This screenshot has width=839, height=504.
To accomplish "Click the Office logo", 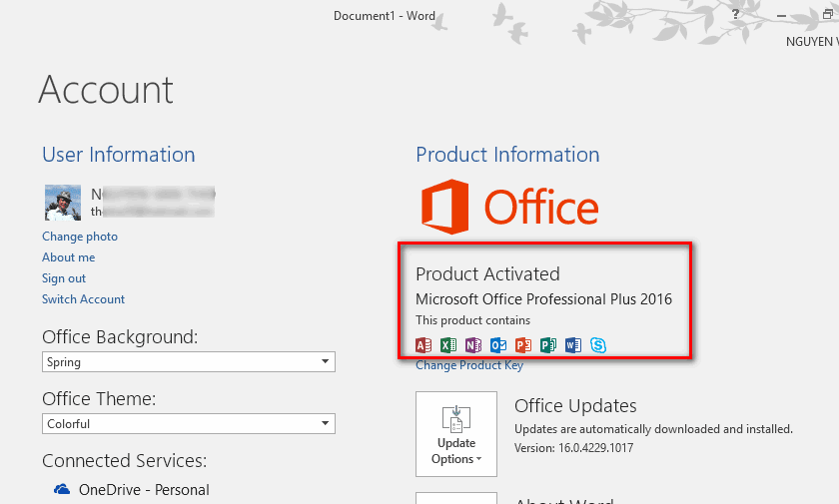I will 510,207.
